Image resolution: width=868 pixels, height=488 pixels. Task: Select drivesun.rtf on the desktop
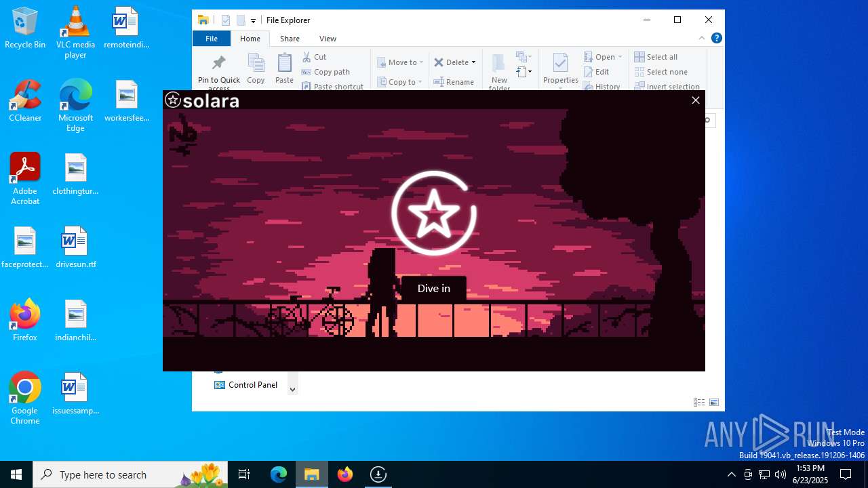[75, 248]
